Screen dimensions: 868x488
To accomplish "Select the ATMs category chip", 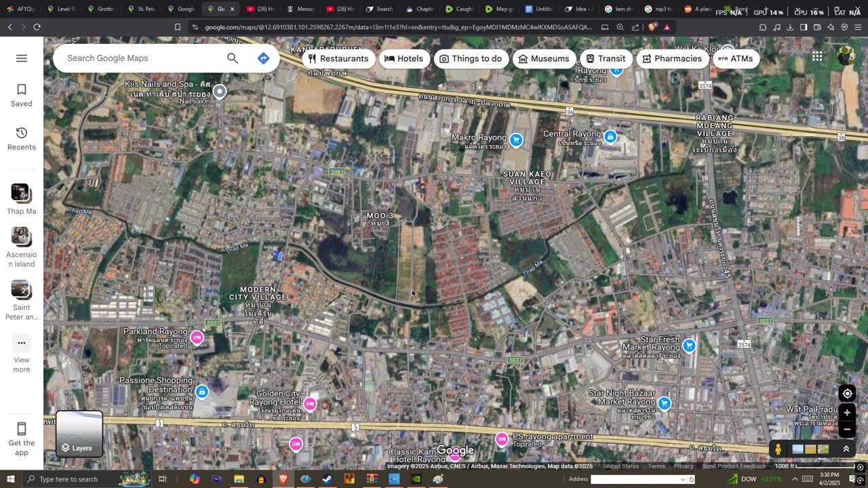I will point(735,59).
